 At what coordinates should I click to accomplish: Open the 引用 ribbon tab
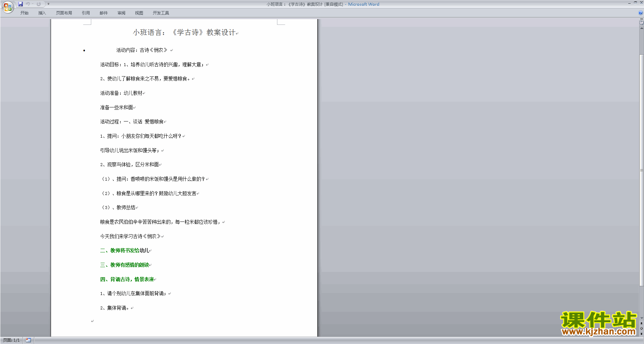86,13
